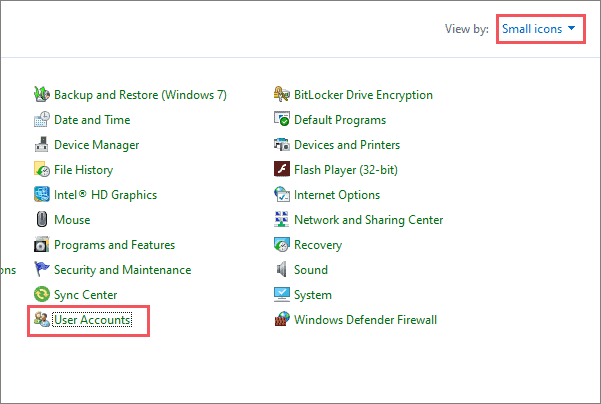Open the File History link
Image resolution: width=601 pixels, height=404 pixels.
pos(84,170)
